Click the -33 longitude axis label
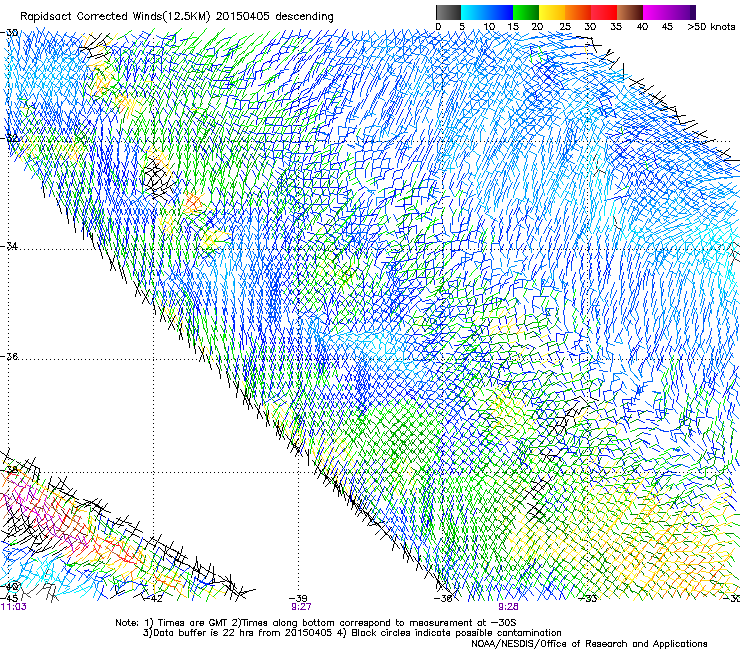Viewport: 740px width, 650px height. [589, 599]
